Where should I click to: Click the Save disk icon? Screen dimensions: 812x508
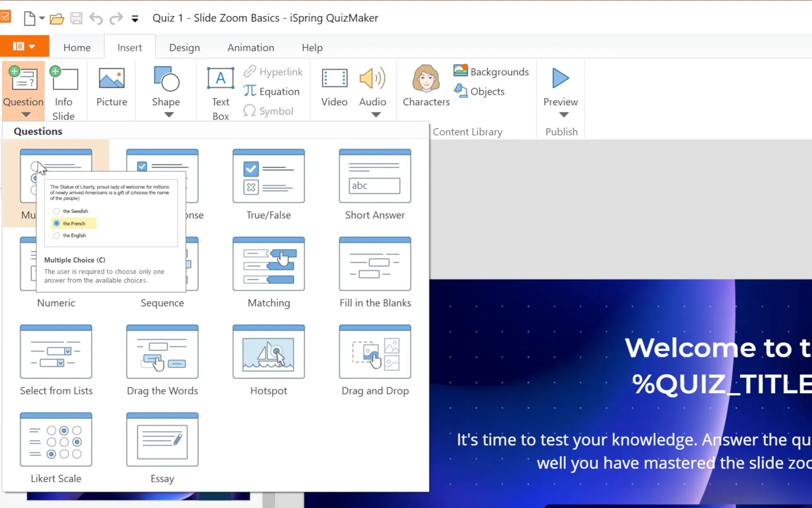(76, 18)
